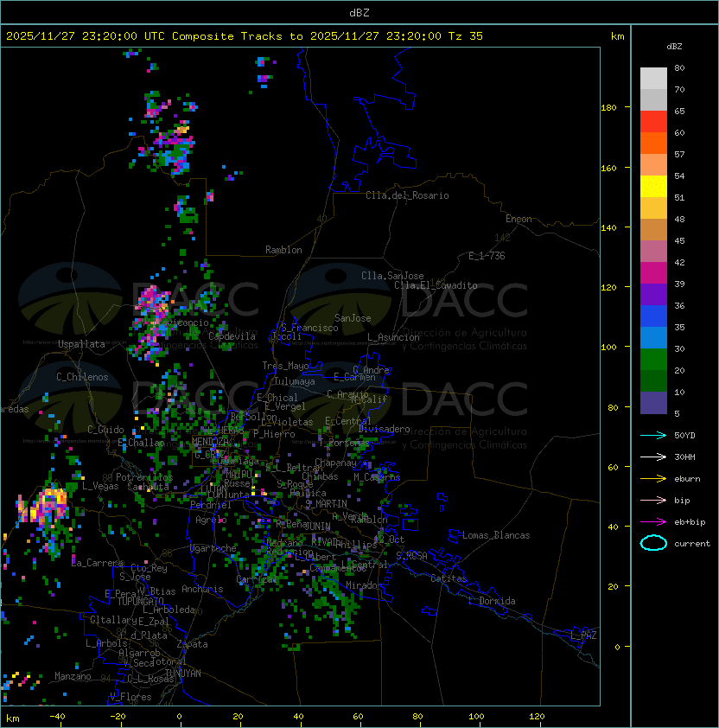Click the 'L_Asuncion' place label
The width and height of the screenshot is (719, 728).
coord(393,337)
